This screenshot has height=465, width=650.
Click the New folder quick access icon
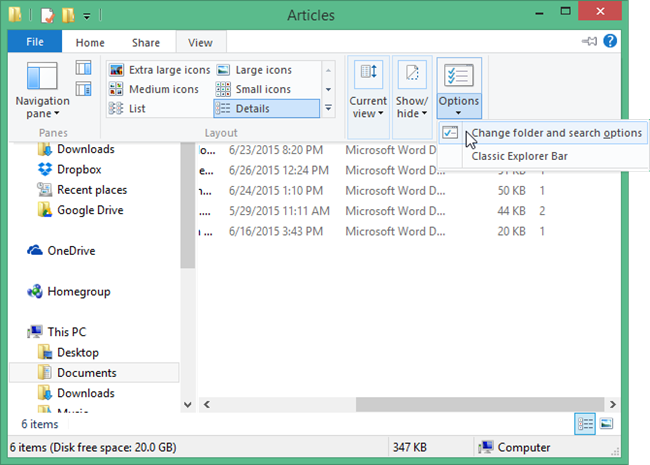[x=68, y=15]
